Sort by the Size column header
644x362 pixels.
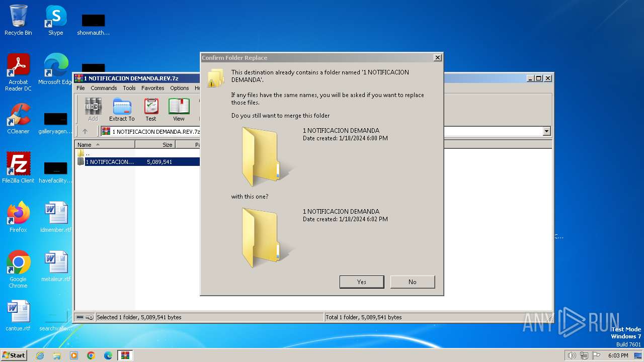[155, 145]
